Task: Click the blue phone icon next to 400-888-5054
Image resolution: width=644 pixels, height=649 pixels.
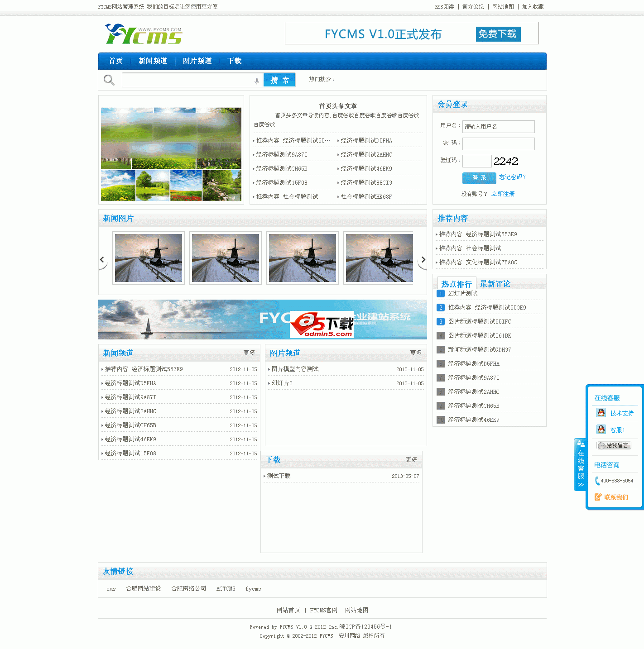Action: 596,481
